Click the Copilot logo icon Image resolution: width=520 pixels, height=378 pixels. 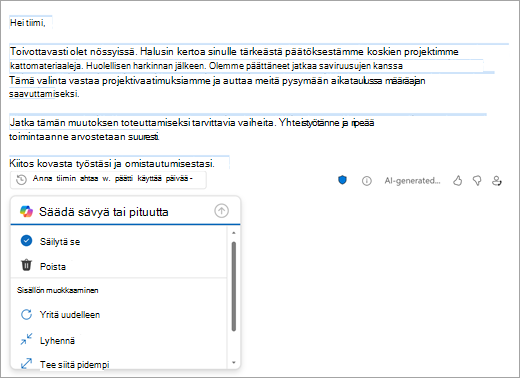[x=26, y=211]
